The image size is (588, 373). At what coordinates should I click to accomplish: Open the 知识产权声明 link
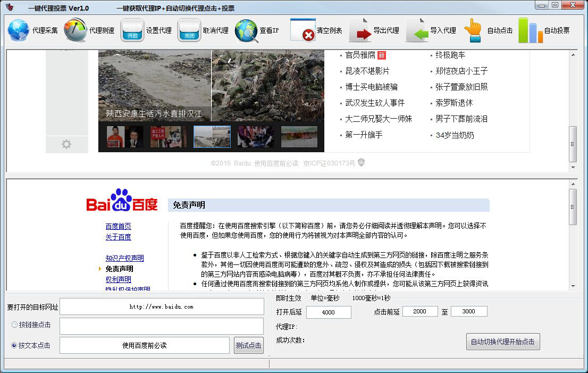(124, 258)
